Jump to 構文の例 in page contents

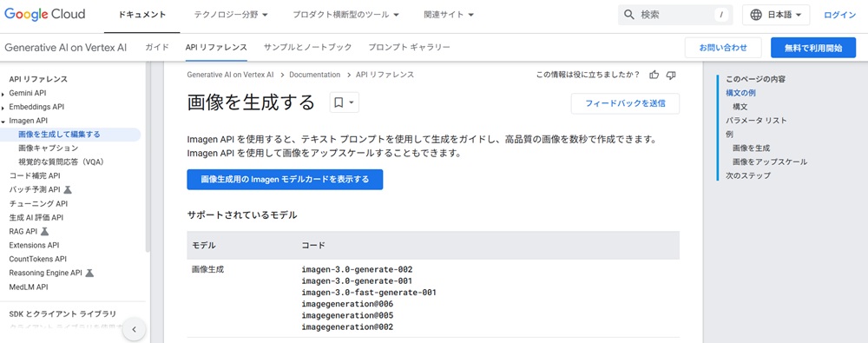(x=740, y=93)
